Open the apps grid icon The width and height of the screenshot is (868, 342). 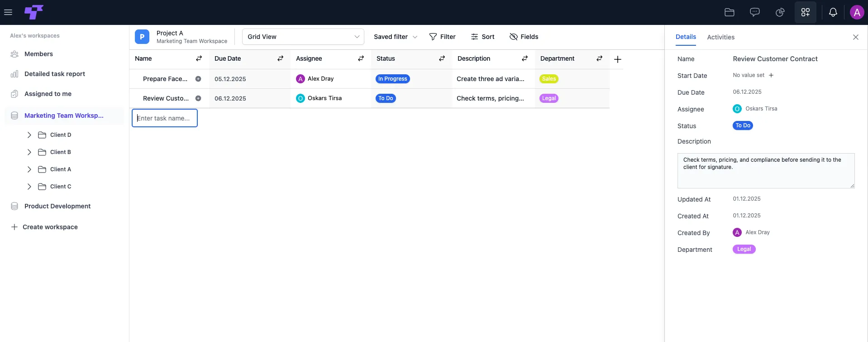point(806,12)
